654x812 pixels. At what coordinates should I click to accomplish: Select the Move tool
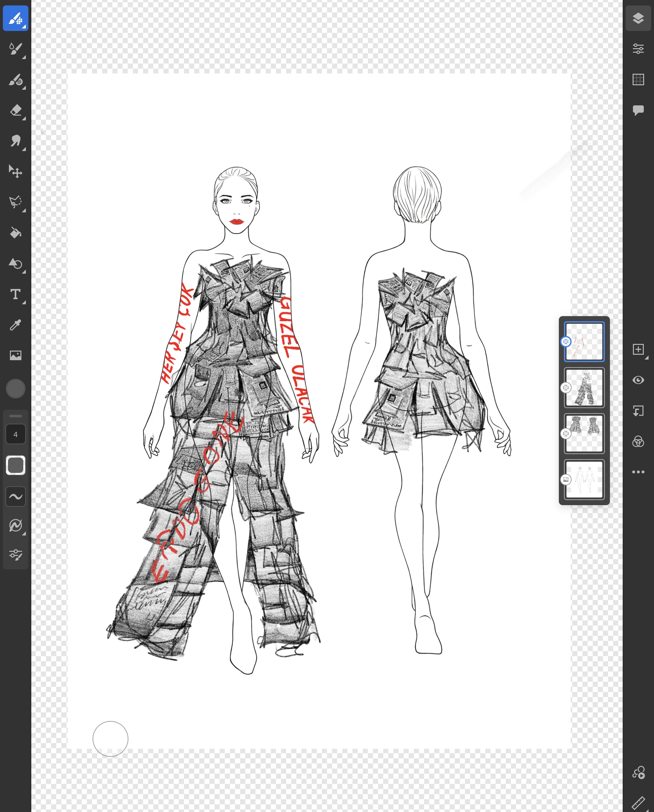tap(15, 172)
